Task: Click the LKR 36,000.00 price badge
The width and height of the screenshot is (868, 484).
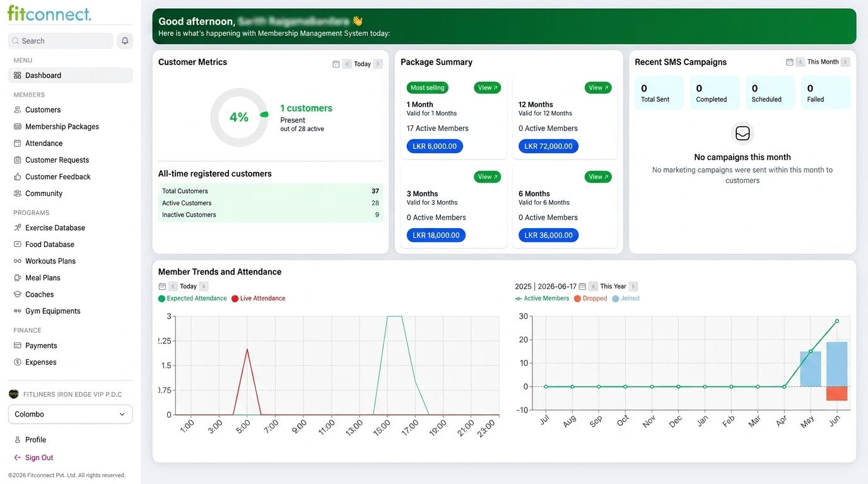Action: tap(548, 235)
